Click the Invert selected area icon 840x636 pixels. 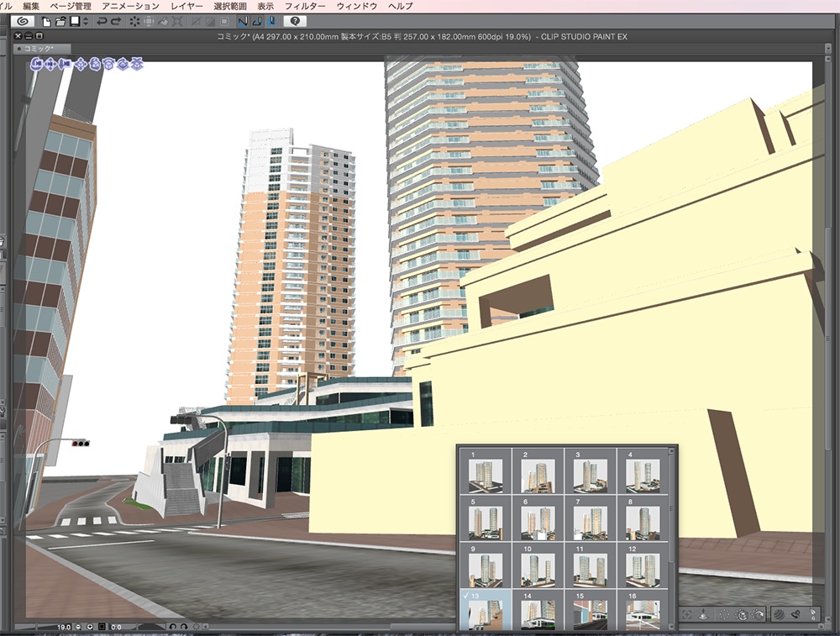click(x=211, y=22)
